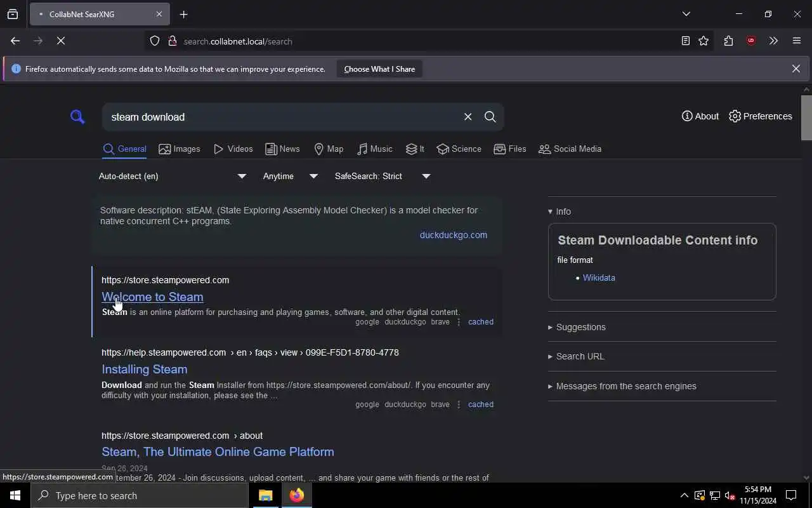Show site connection info padlock
The image size is (812, 508).
(172, 41)
